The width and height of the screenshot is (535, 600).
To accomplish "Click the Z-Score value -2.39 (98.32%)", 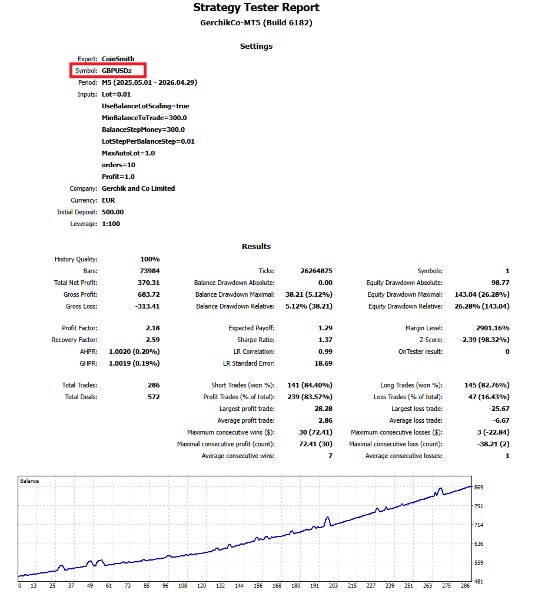I will [484, 340].
